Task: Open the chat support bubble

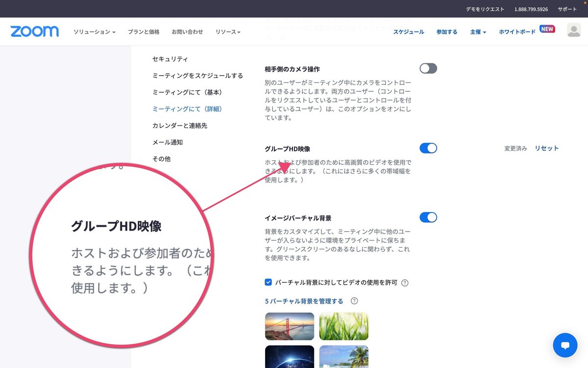Action: (x=565, y=345)
